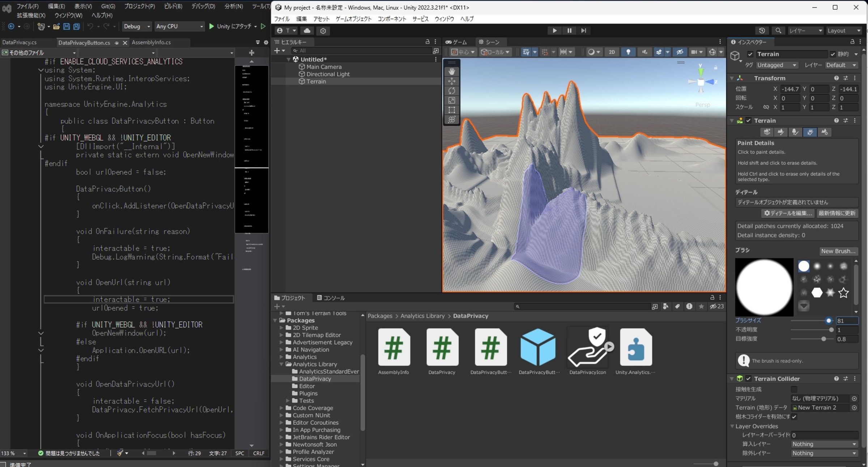Click the 最新情報に更新 button
This screenshot has height=467, width=868.
837,213
